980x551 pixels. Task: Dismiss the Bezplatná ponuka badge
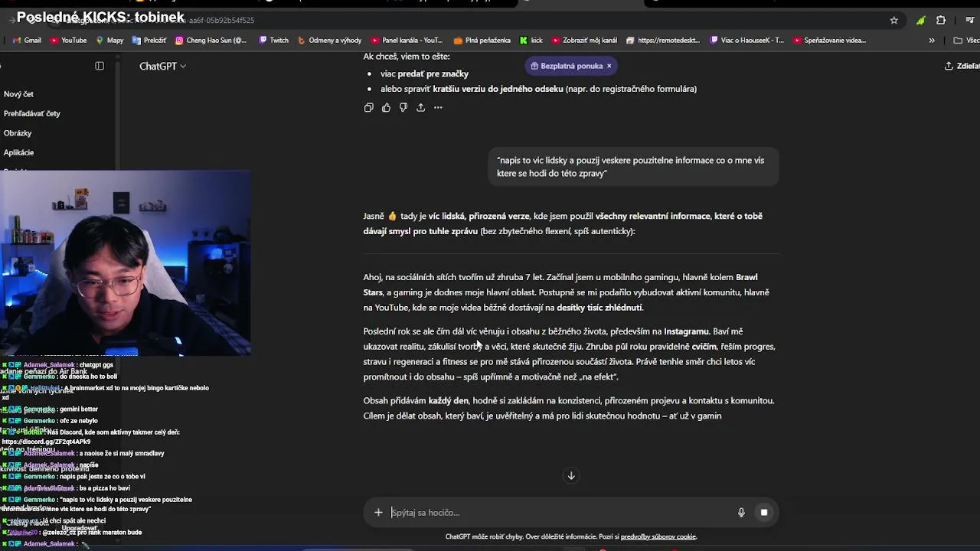(609, 66)
